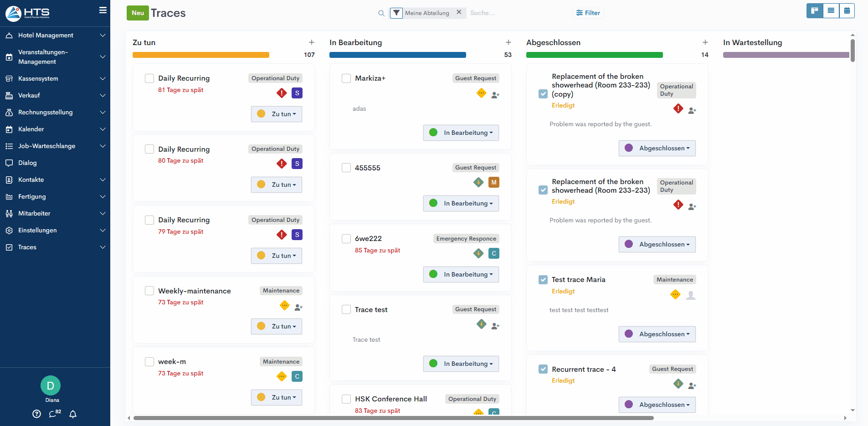This screenshot has width=868, height=426.
Task: Open the notifications bell
Action: tap(73, 414)
